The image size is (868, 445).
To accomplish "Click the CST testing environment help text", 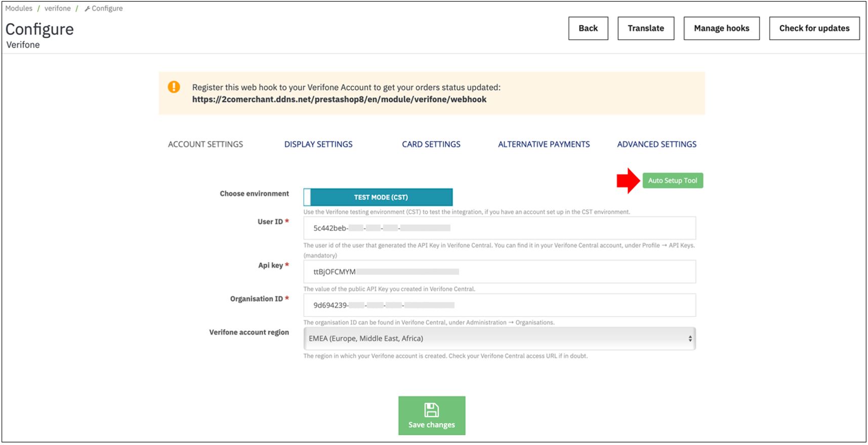I will point(467,212).
